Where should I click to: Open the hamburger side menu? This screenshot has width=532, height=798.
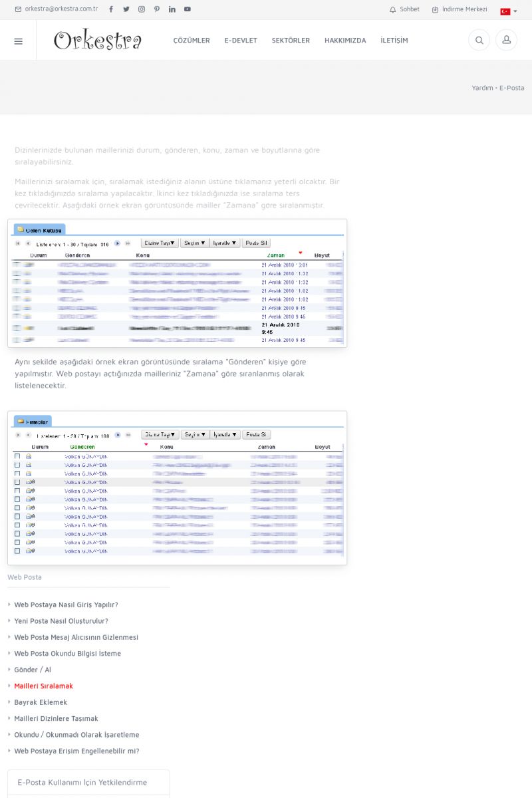(18, 41)
